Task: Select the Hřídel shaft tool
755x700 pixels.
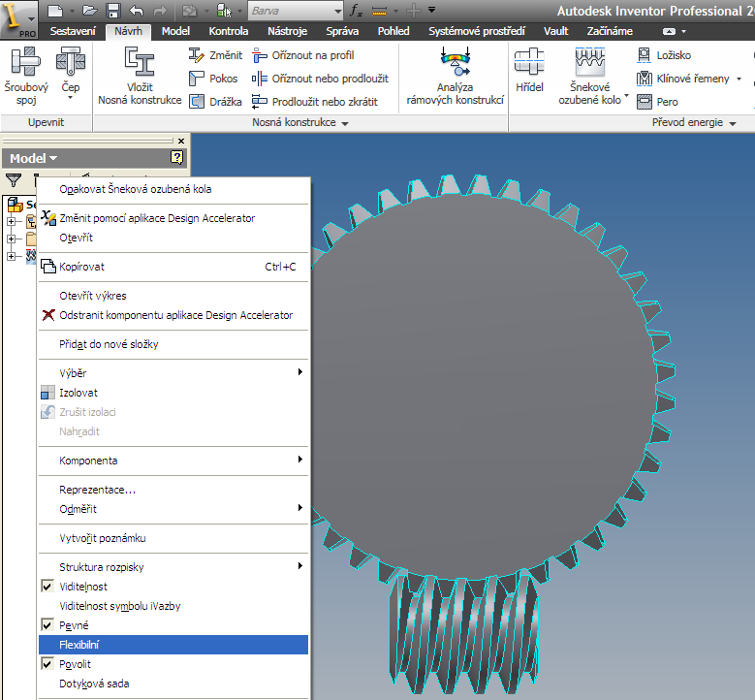Action: click(529, 70)
